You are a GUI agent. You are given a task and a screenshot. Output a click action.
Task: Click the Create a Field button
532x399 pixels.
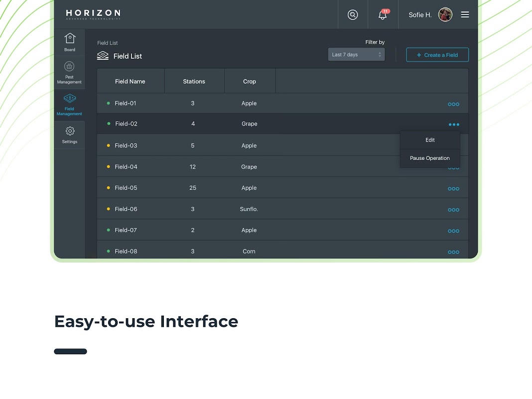click(437, 55)
